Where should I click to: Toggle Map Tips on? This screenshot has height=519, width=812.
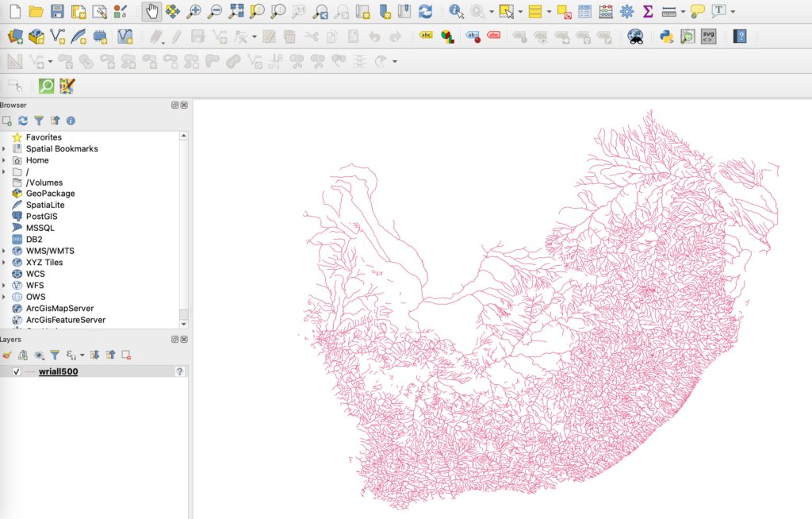699,11
